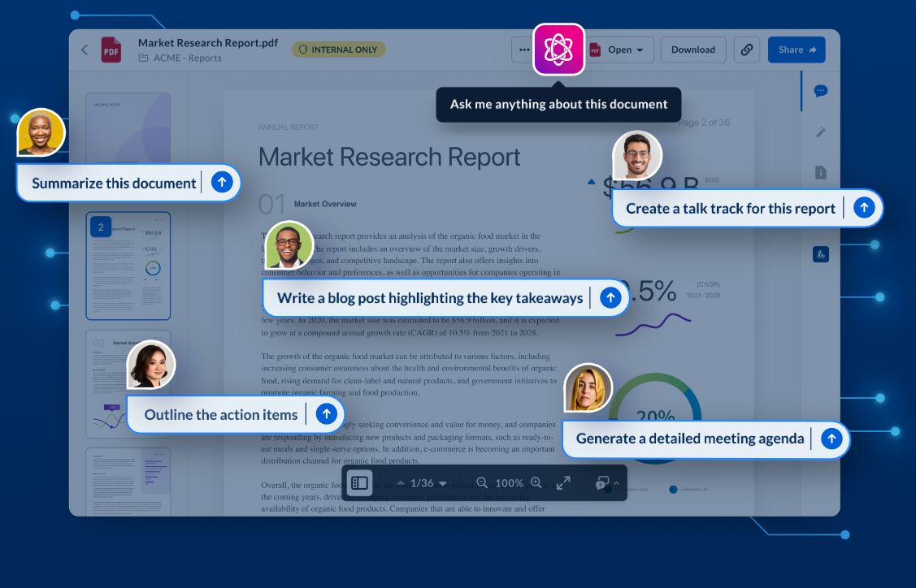The width and height of the screenshot is (916, 588).
Task: Click the 'Ask me anything about this document' tooltip
Action: (x=558, y=105)
